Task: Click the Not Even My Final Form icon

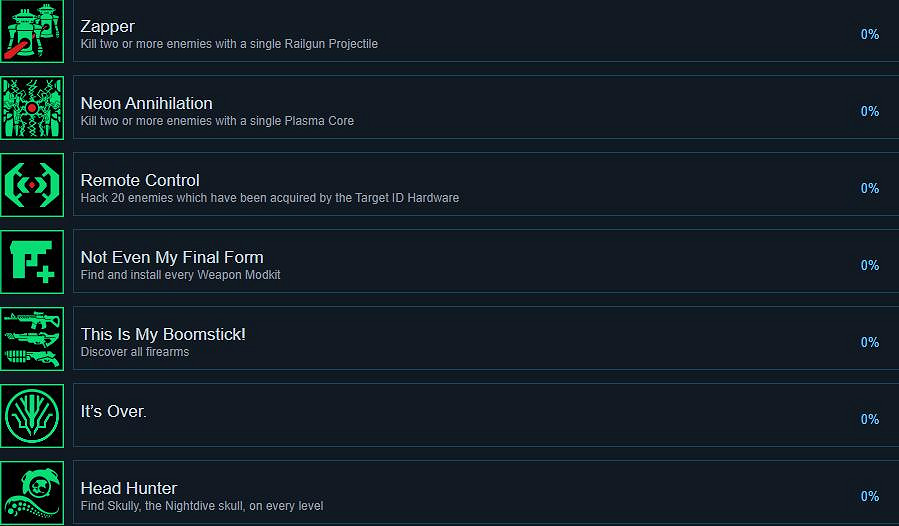Action: pyautogui.click(x=32, y=262)
